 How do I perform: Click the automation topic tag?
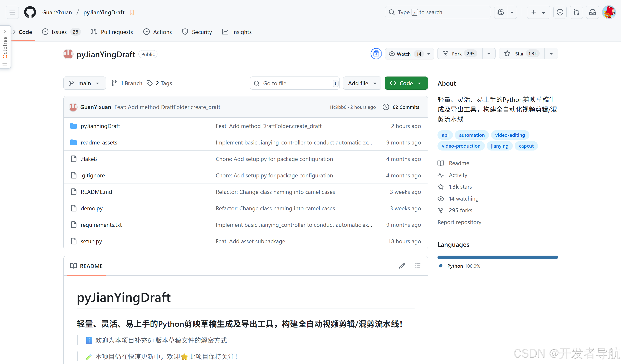[472, 135]
